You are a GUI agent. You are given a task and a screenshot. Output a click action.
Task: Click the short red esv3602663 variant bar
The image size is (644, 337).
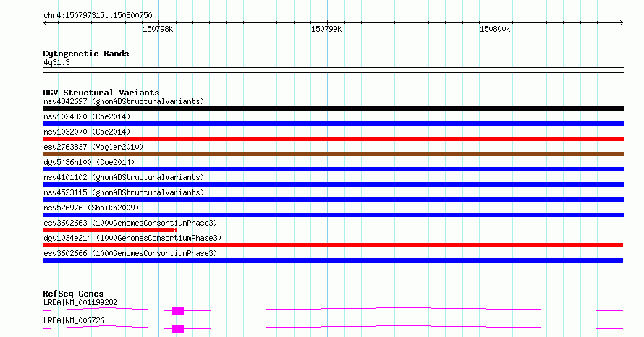pyautogui.click(x=110, y=230)
